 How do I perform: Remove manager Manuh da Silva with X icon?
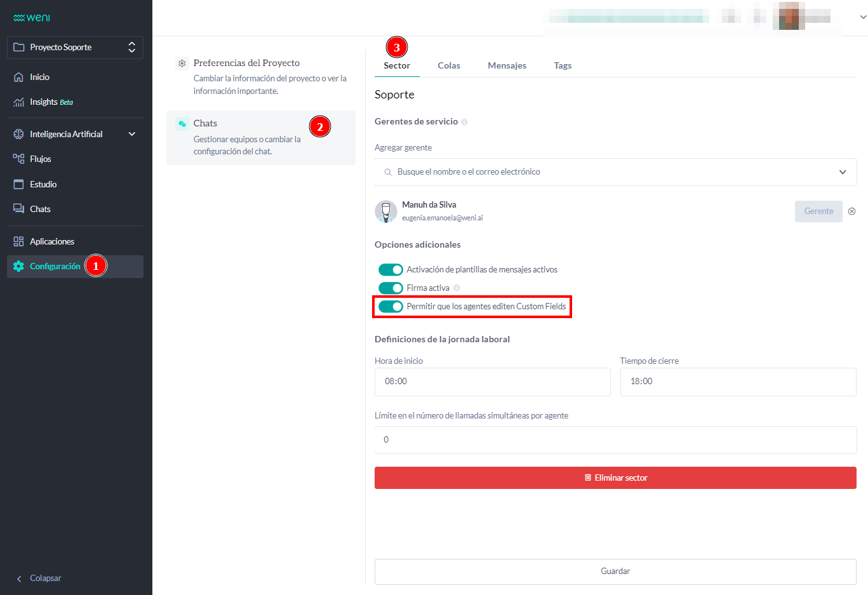[x=851, y=211]
